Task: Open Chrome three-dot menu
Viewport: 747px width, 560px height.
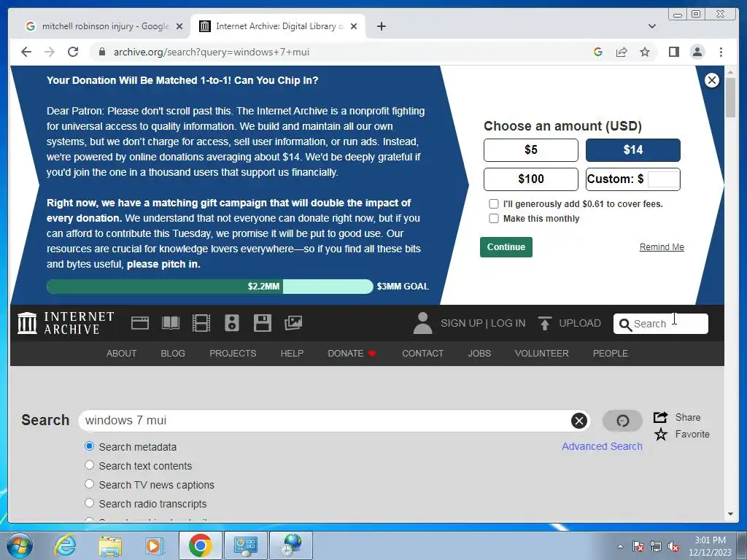Action: coord(721,52)
